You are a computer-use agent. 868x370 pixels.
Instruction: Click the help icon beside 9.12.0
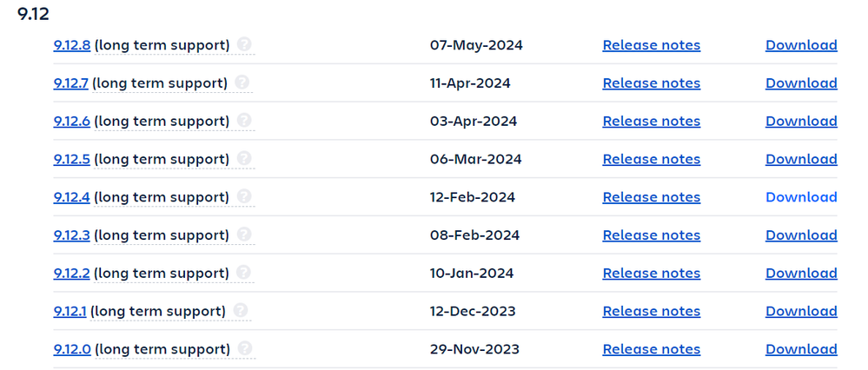[245, 348]
